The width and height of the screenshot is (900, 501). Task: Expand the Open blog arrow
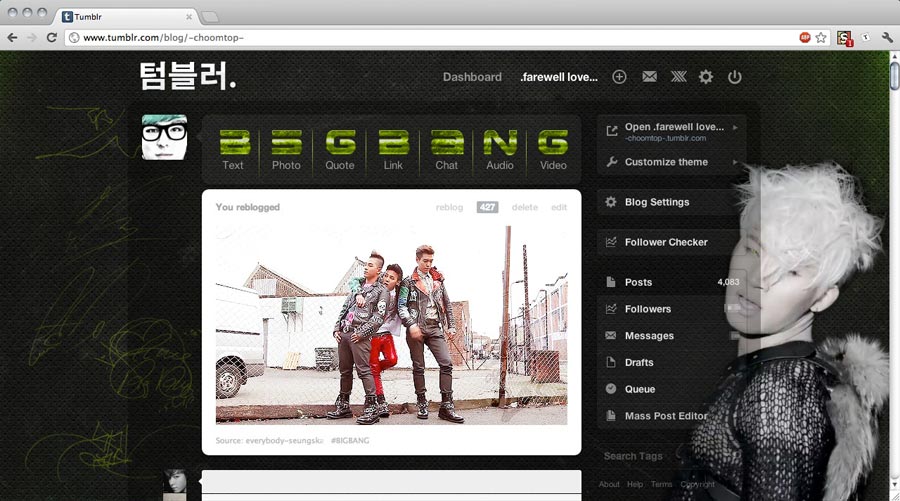coord(735,127)
